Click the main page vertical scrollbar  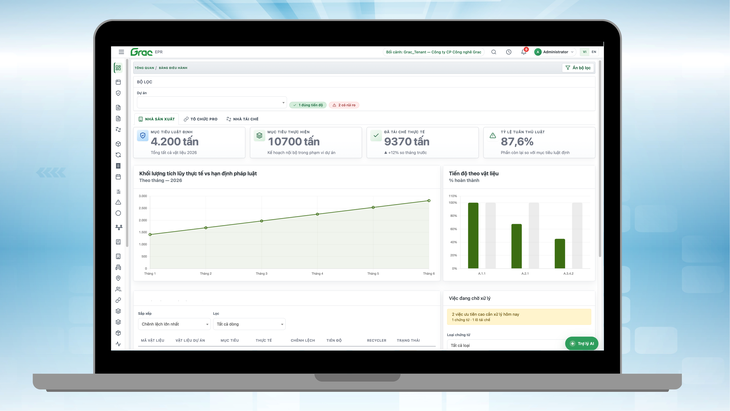(600, 158)
